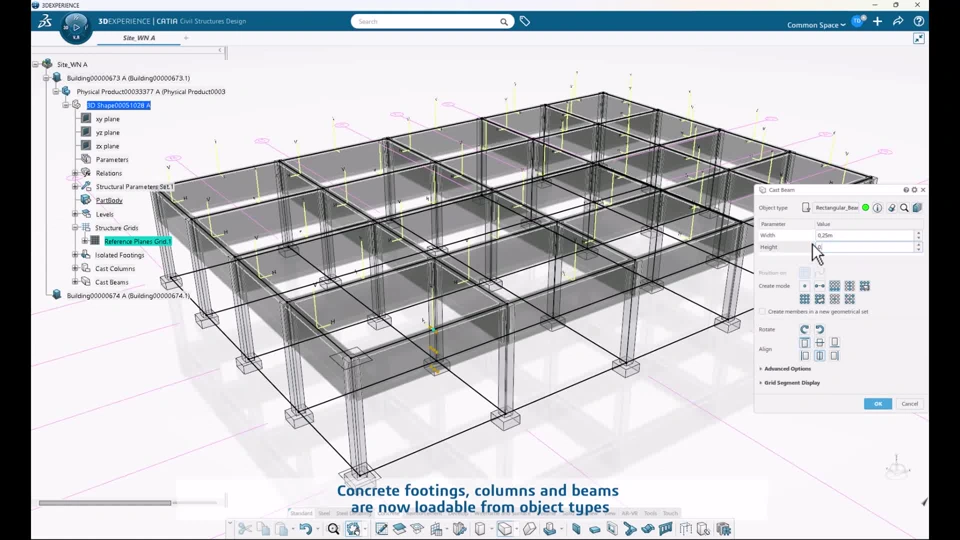The height and width of the screenshot is (540, 960).
Task: Click the stacked levels icon in the bottom toolbar
Action: (399, 528)
